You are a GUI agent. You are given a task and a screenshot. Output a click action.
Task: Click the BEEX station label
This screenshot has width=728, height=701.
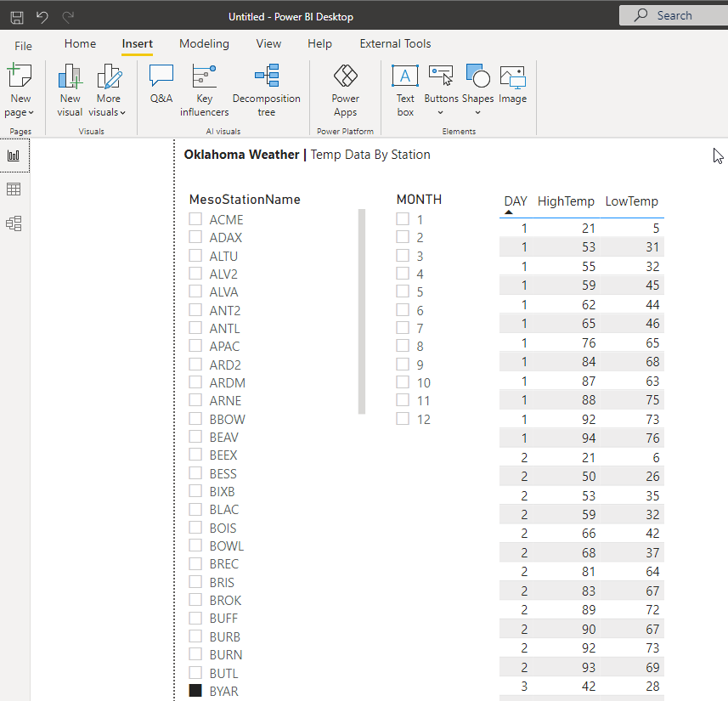tap(223, 455)
